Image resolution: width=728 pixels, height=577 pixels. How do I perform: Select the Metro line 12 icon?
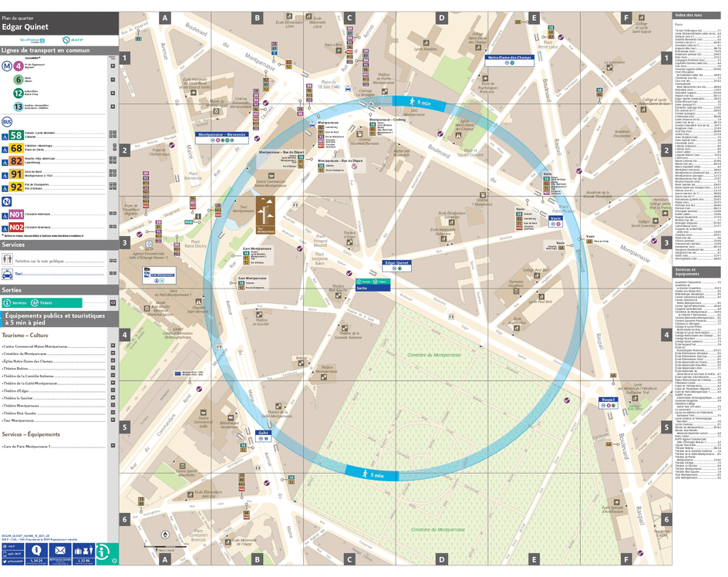17,93
